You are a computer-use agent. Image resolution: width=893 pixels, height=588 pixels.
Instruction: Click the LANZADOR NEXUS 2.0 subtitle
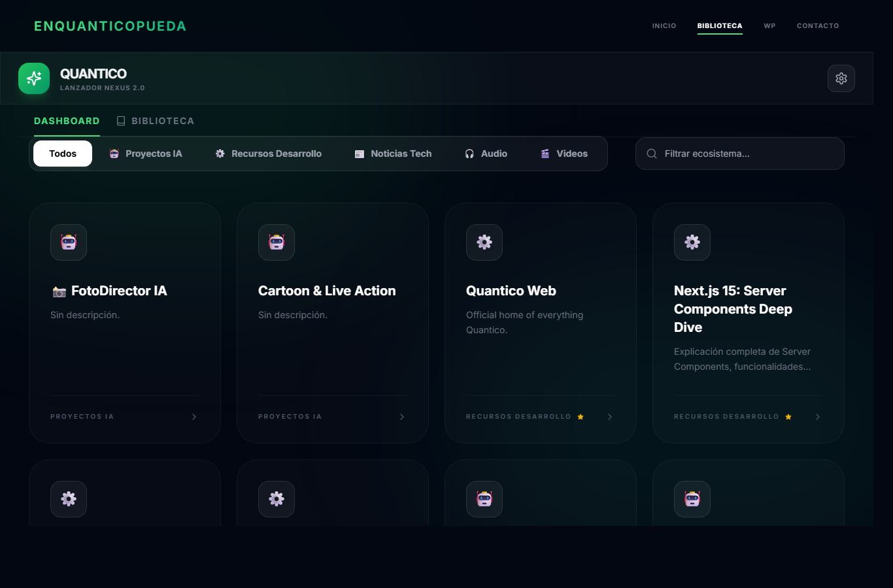(103, 88)
